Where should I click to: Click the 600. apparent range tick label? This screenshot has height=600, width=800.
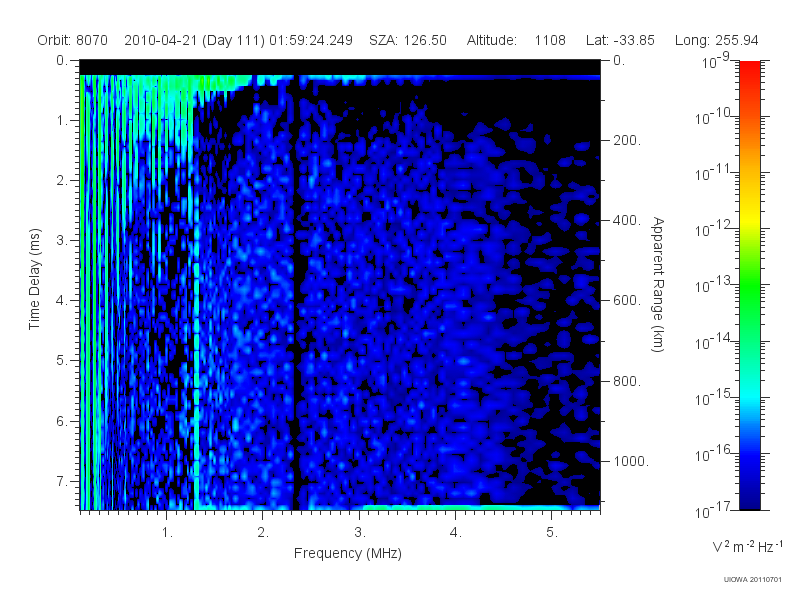[627, 301]
